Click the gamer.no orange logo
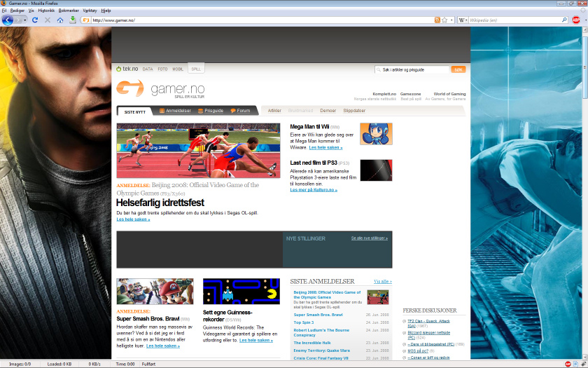The height and width of the screenshot is (368, 588). point(130,88)
